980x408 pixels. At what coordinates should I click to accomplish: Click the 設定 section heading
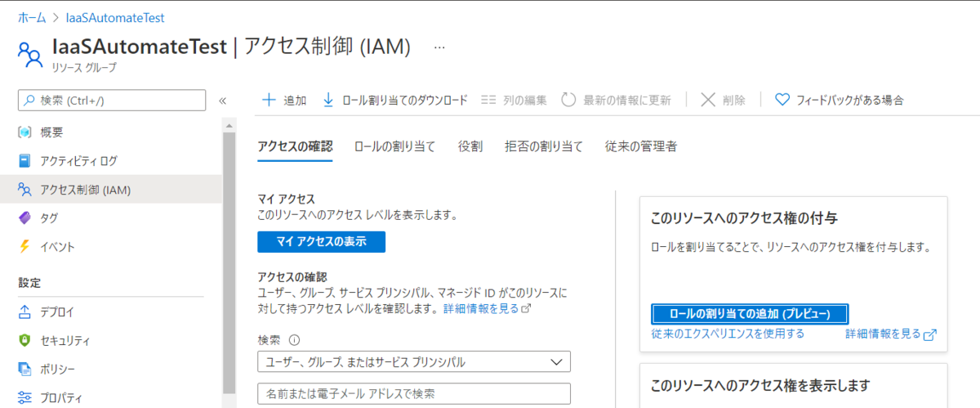click(29, 283)
